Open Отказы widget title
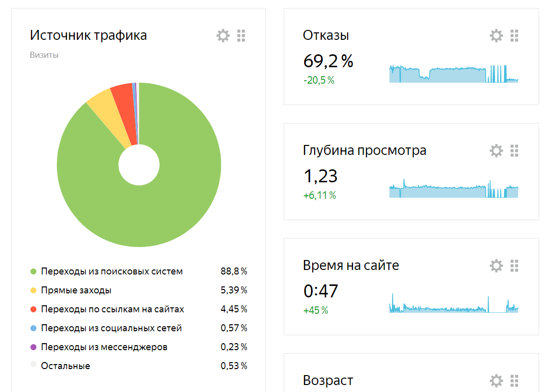547x392 pixels. click(x=326, y=35)
